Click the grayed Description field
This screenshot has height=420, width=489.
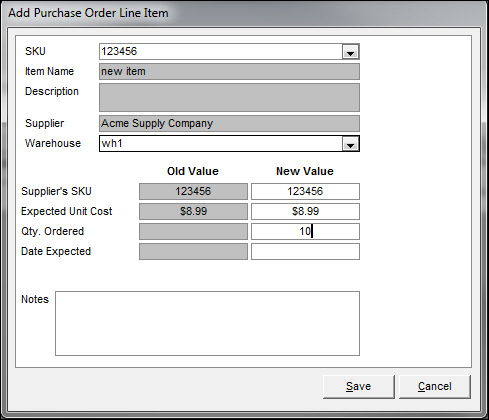pos(229,97)
